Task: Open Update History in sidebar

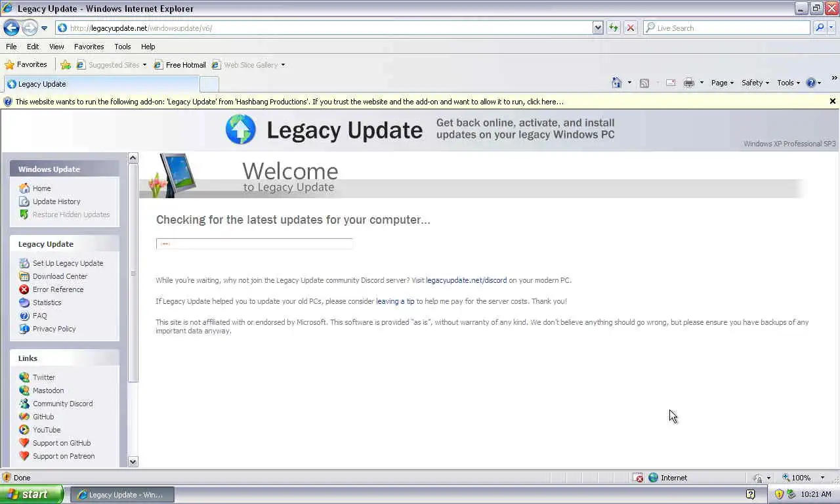Action: click(x=56, y=201)
